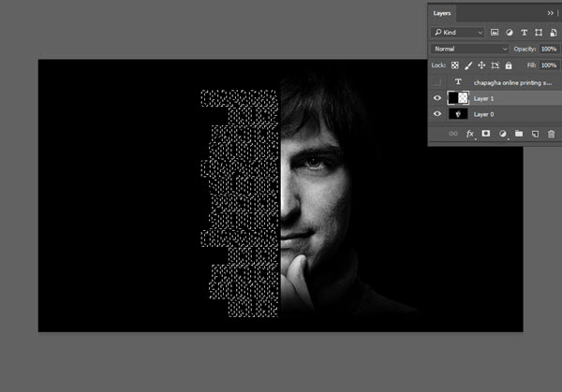Click the Opacity 100% field
This screenshot has height=392, width=562.
click(549, 49)
